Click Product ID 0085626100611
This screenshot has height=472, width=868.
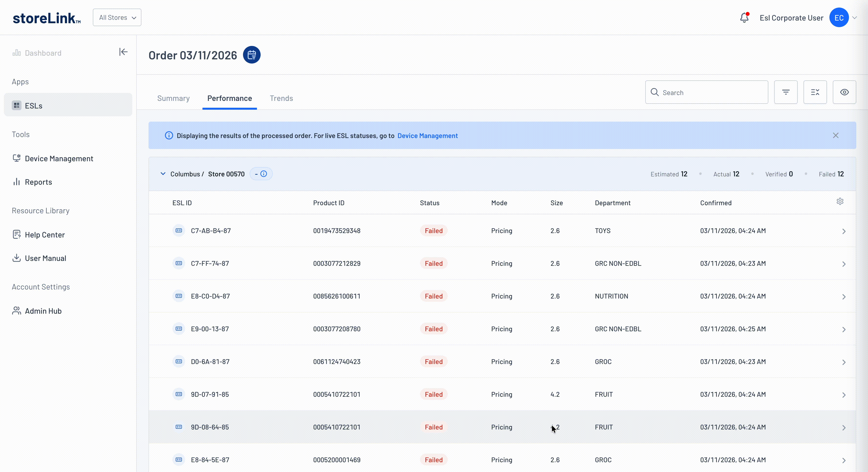[337, 296]
